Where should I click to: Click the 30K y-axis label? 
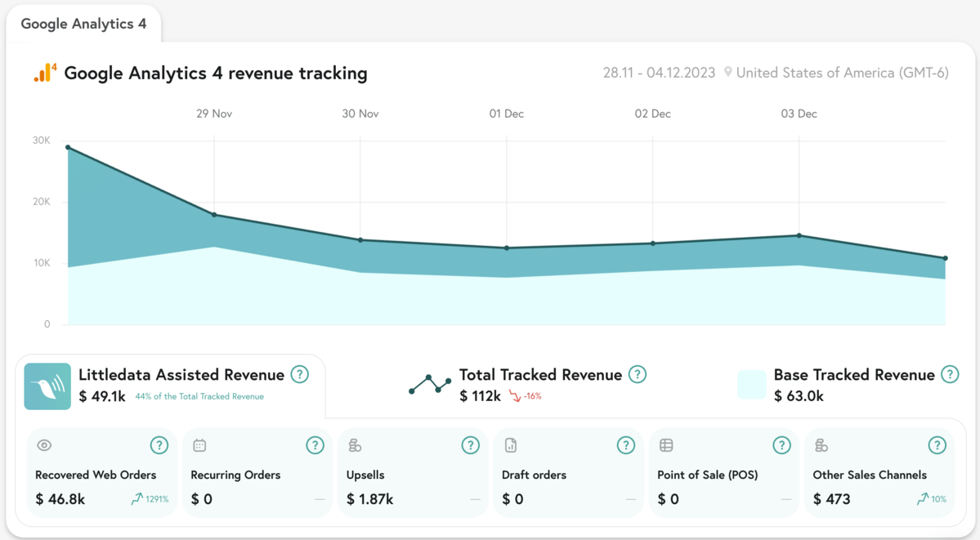[x=41, y=141]
